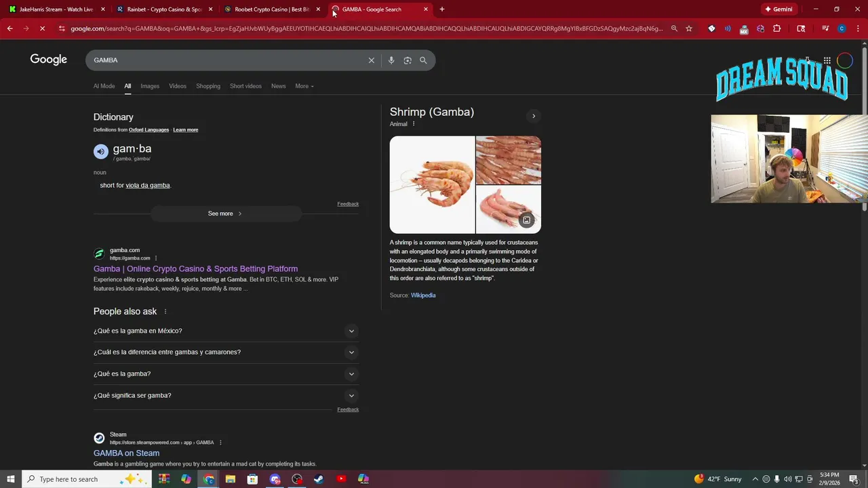Open the Shrimp panel's Animal options dots
Image resolution: width=868 pixels, height=488 pixels.
click(x=414, y=124)
